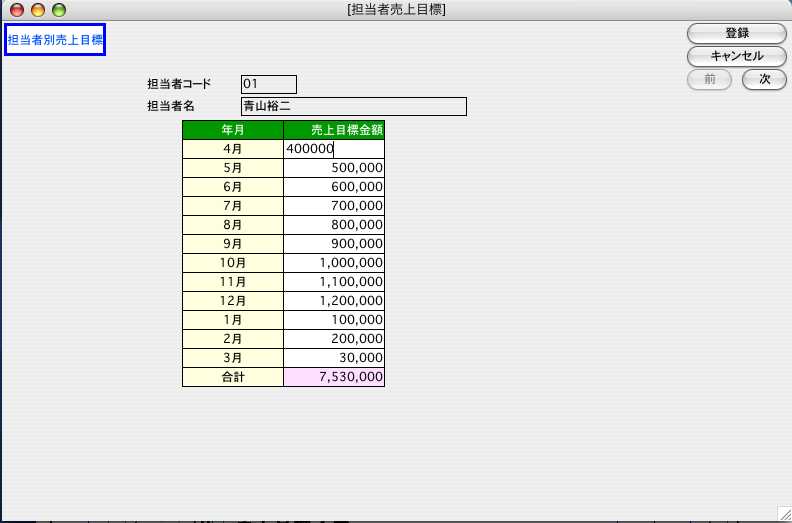Select the 10月 amount 1,000,000
This screenshot has height=523, width=792.
[x=334, y=263]
